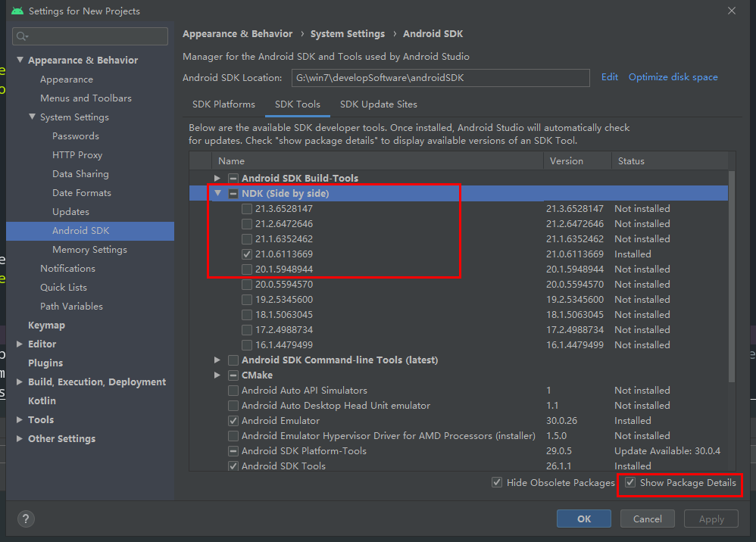Expand Android SDK Build-Tools entry
756x542 pixels.
pyautogui.click(x=217, y=178)
